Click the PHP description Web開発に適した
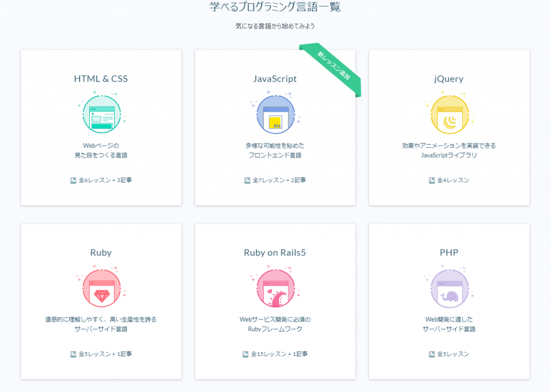 click(x=449, y=324)
